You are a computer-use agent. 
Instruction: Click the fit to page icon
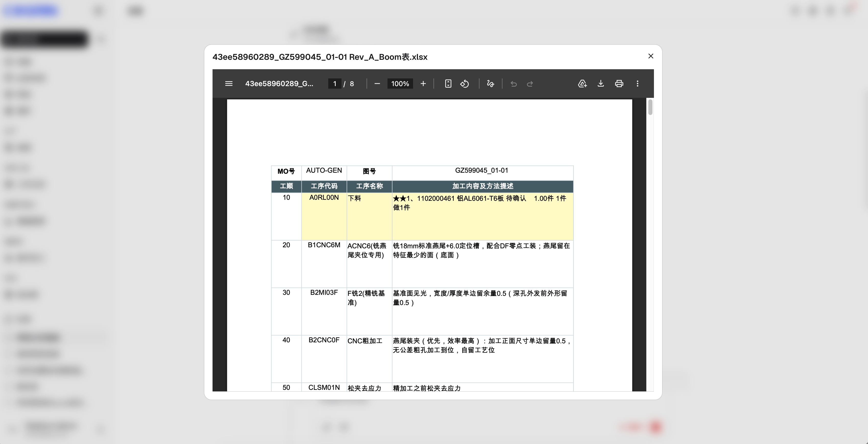[448, 84]
